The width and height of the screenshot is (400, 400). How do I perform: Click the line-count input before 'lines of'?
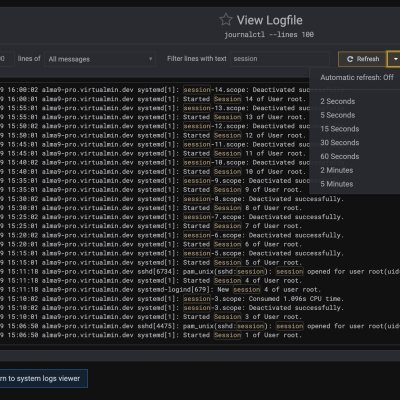tap(6, 59)
